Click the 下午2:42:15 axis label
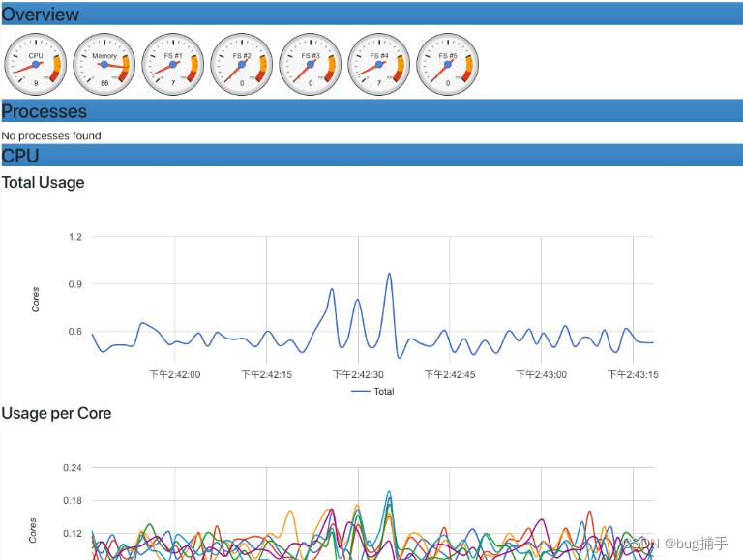This screenshot has width=743, height=560. (x=266, y=374)
